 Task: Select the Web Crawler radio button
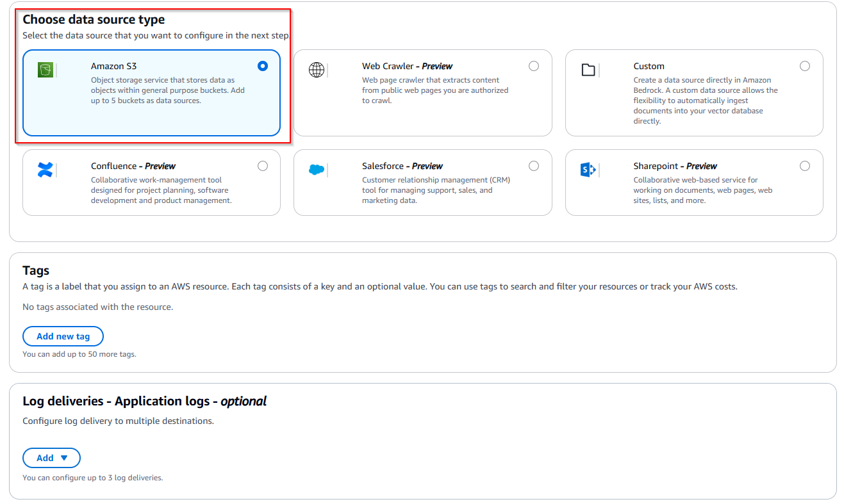pos(534,66)
